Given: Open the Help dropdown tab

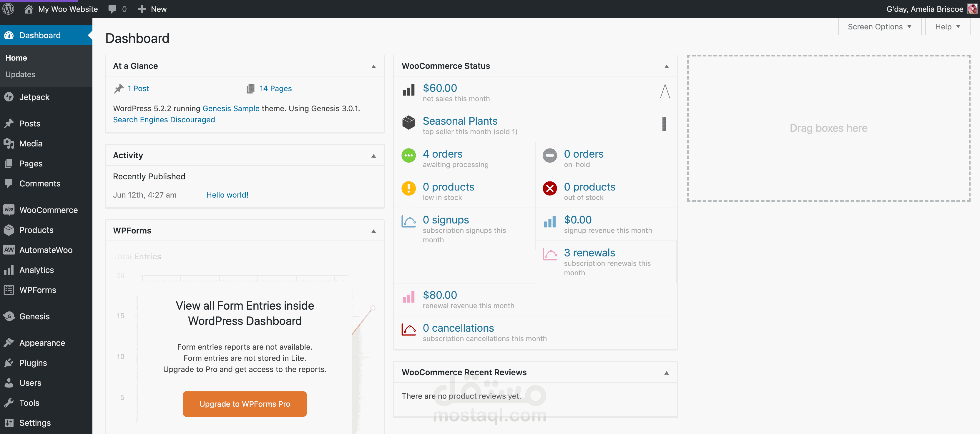Looking at the screenshot, I should pos(948,26).
